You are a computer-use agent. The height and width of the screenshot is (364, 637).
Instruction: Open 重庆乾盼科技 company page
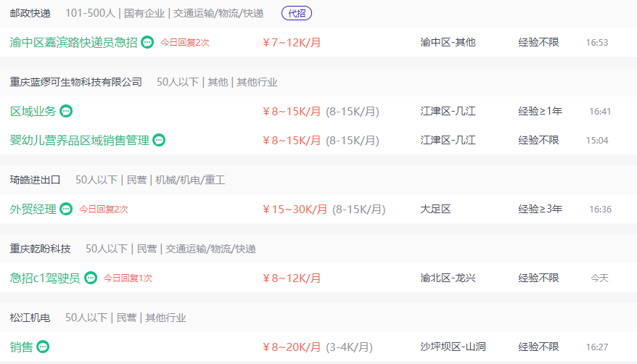click(x=40, y=249)
